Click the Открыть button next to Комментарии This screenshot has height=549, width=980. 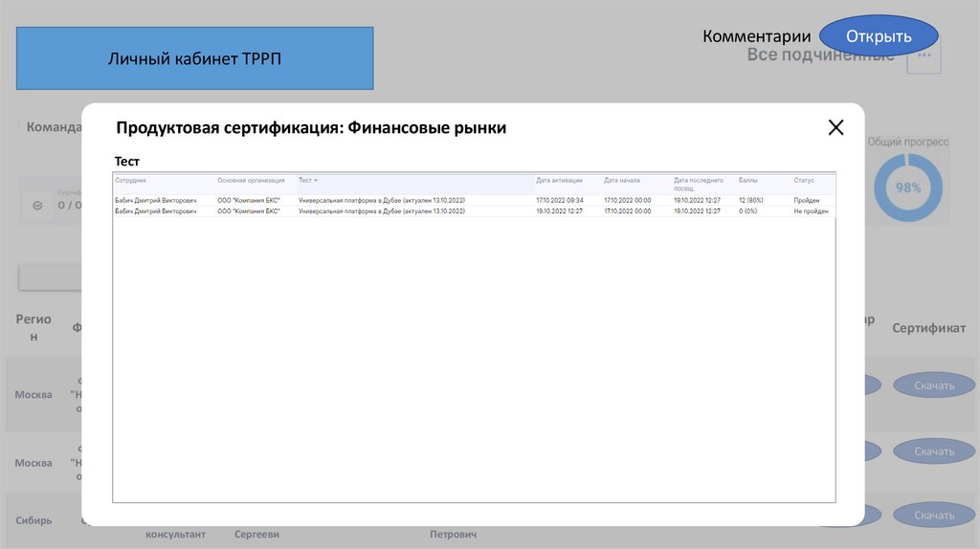(879, 36)
